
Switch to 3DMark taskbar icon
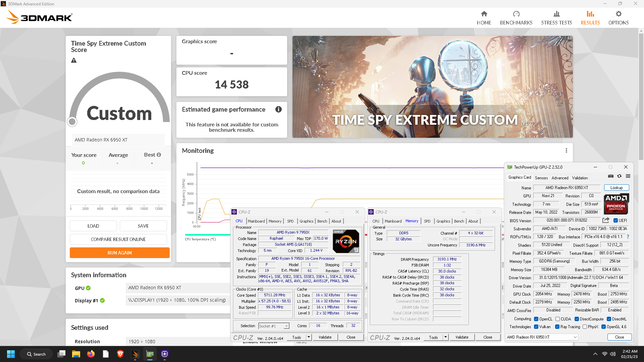click(135, 354)
